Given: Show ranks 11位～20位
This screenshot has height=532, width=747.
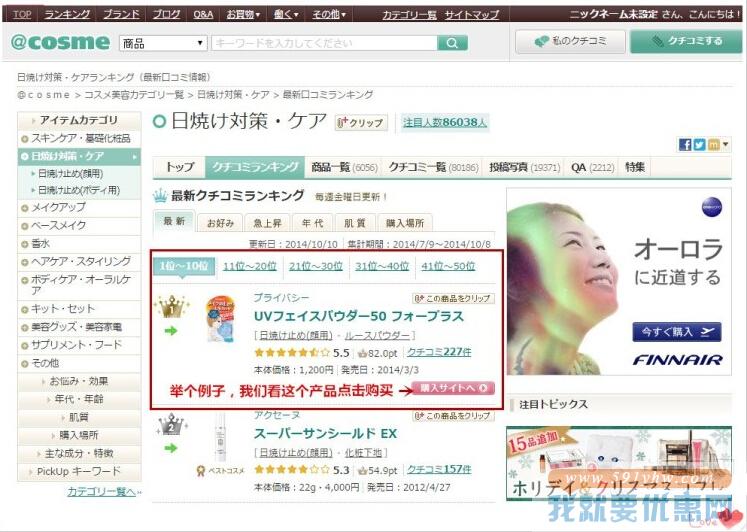Looking at the screenshot, I should [x=250, y=266].
